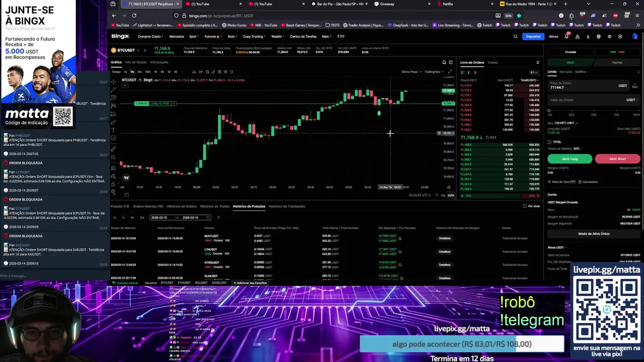Expand the Comprar Cripto menu
644x362 pixels.
pyautogui.click(x=150, y=36)
